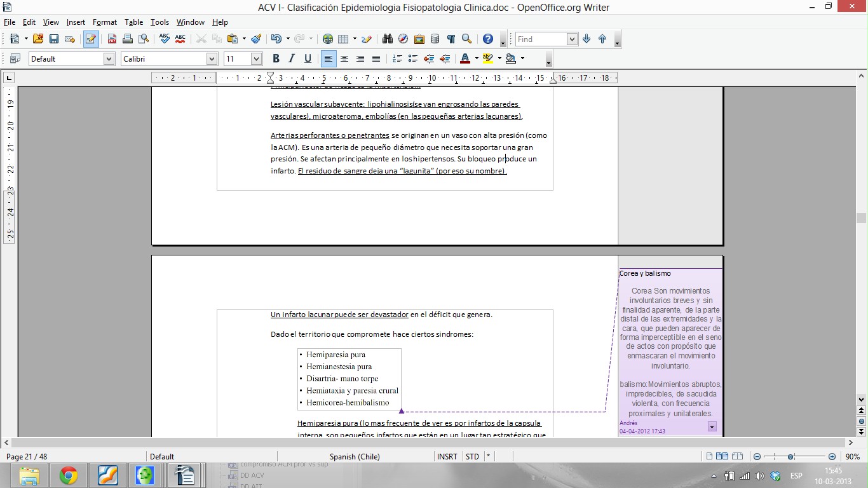The width and height of the screenshot is (868, 488).
Task: Click the OpenOffice Help icon
Action: pyautogui.click(x=488, y=39)
